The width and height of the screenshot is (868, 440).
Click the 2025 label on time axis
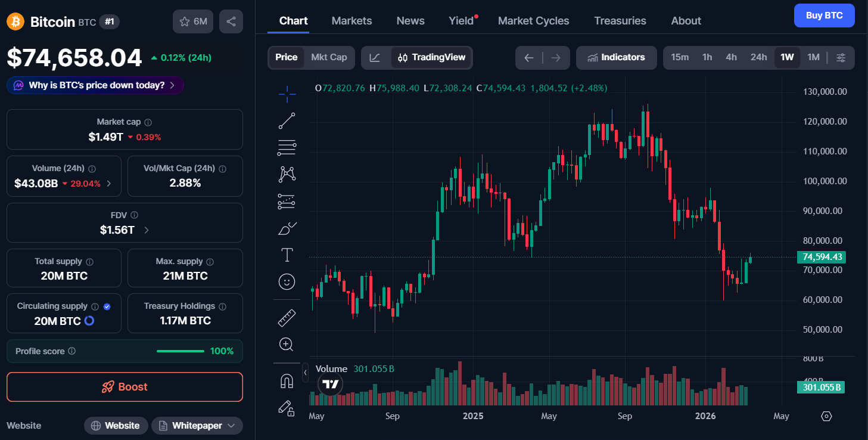[473, 416]
